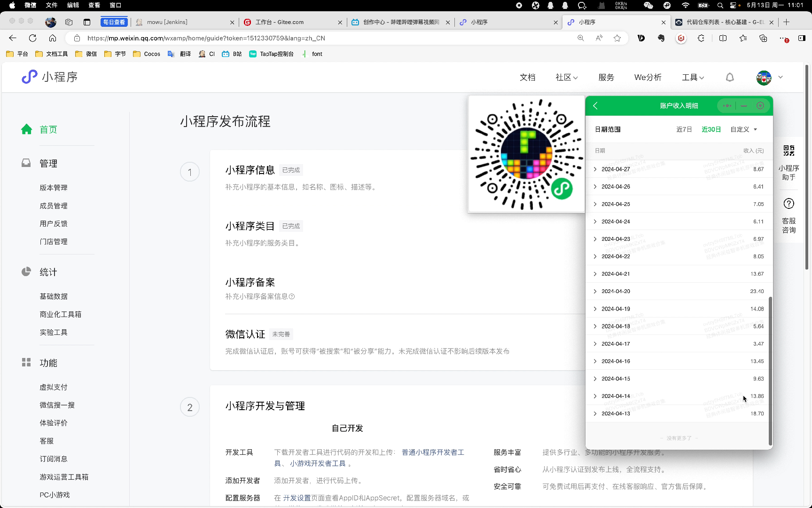The height and width of the screenshot is (508, 812).
Task: Click the 统计 pie chart icon
Action: coord(26,272)
